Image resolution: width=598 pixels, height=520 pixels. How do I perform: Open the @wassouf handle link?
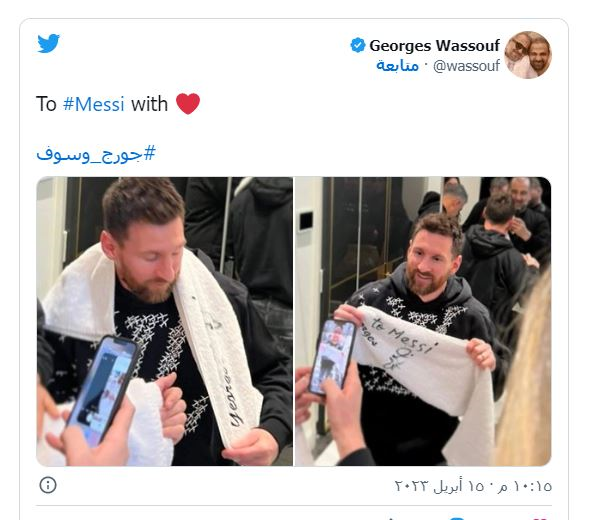(466, 66)
